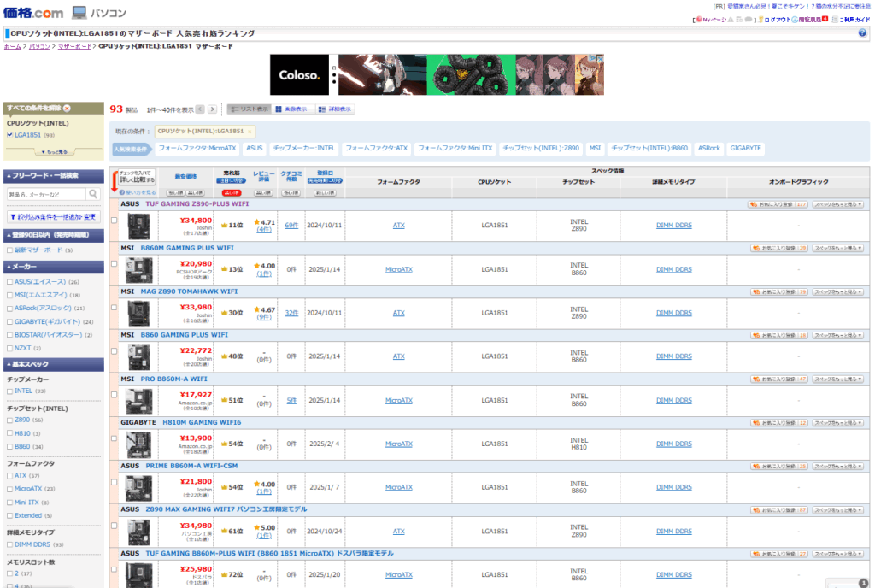Uncheck the LGA1851 socket filter checkbox

pos(9,135)
